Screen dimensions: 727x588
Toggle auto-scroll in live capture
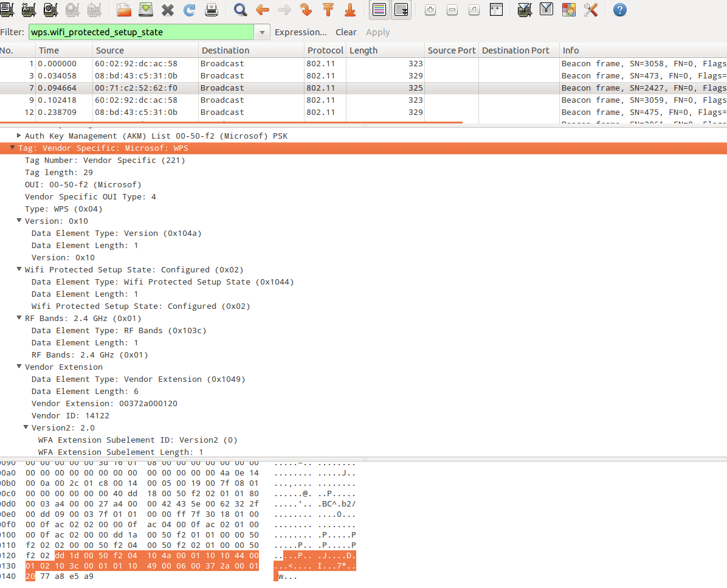[400, 10]
